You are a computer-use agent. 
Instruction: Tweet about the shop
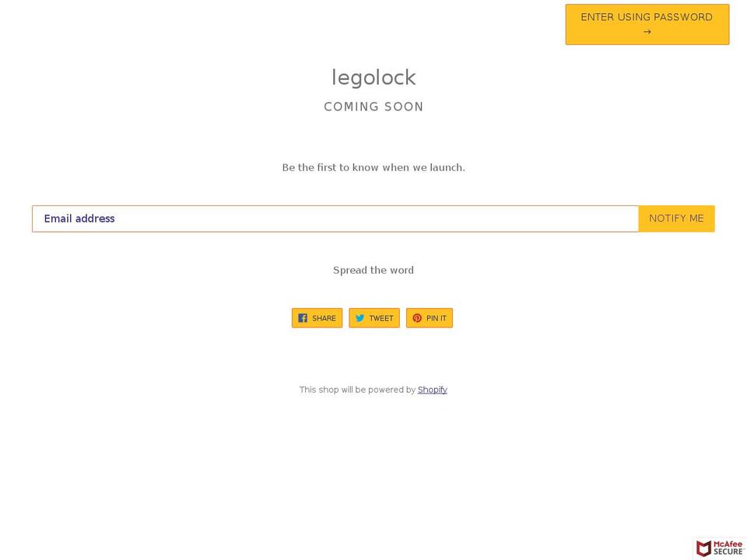pos(374,318)
